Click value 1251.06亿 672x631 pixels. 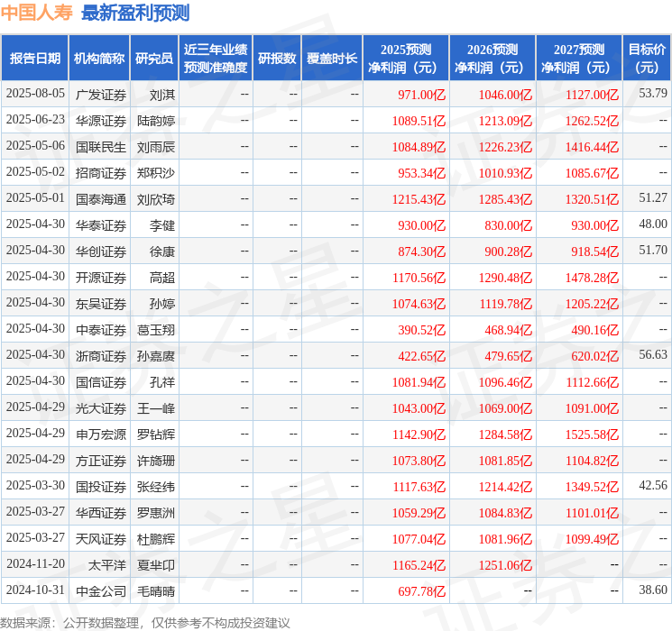(x=505, y=565)
